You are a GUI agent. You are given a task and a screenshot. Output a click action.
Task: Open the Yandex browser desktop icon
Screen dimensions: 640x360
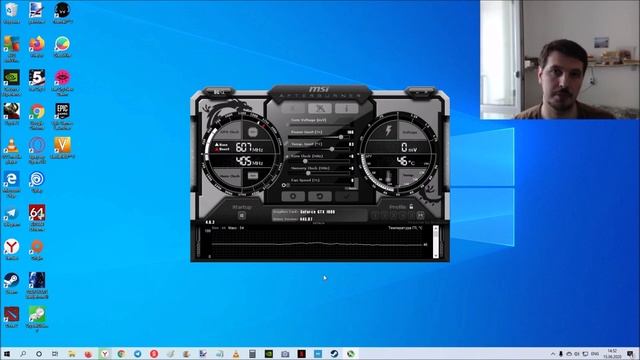point(11,250)
